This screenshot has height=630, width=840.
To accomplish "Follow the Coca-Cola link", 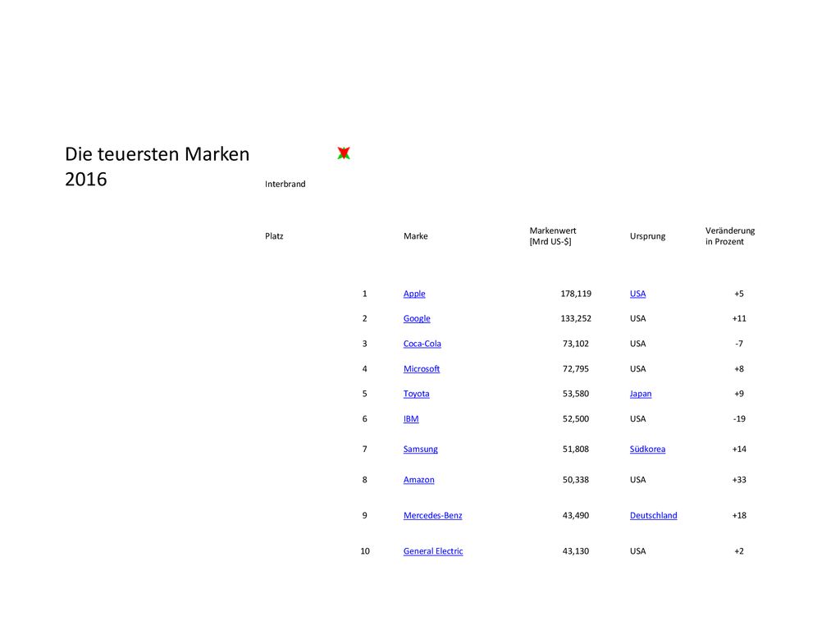I will pyautogui.click(x=422, y=344).
